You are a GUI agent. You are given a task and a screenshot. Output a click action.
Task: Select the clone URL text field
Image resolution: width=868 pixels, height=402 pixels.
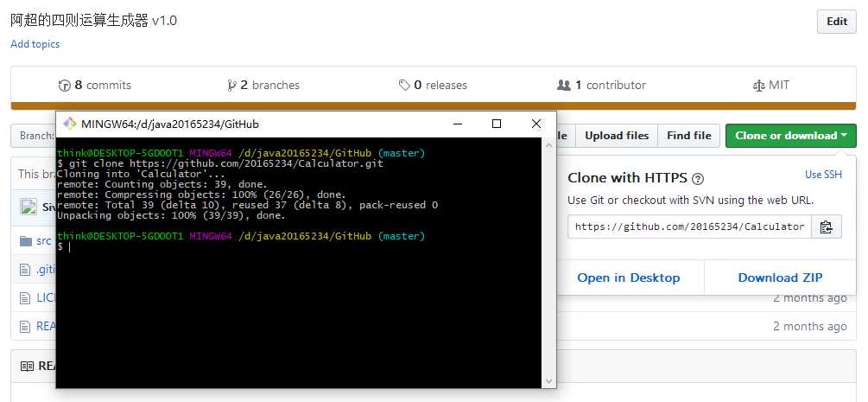(689, 227)
